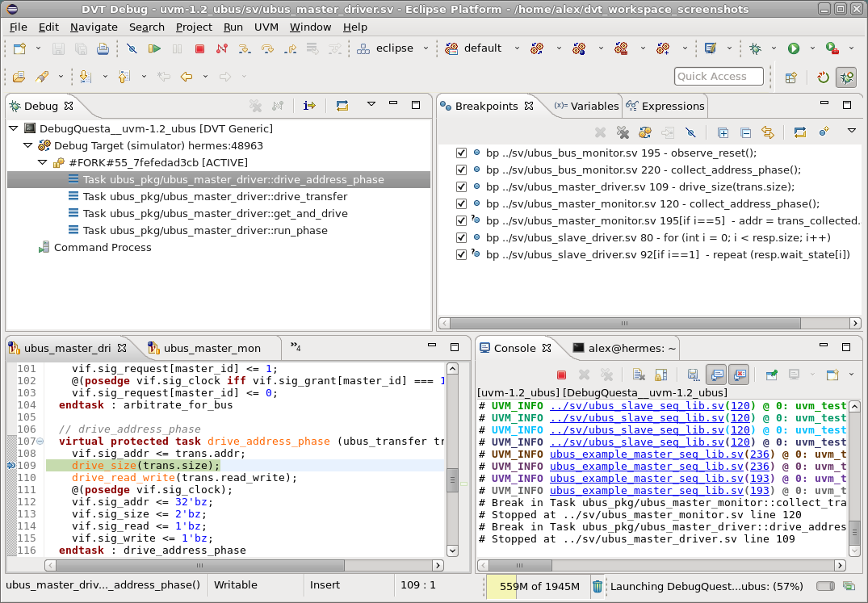Viewport: 868px width, 603px height.
Task: Open the Debug view menu triangle
Action: click(x=371, y=106)
